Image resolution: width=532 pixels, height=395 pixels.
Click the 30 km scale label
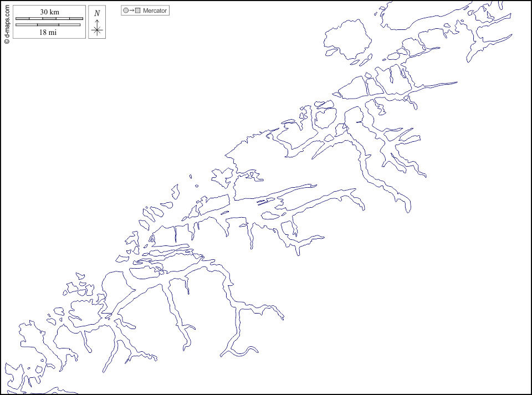tap(49, 12)
